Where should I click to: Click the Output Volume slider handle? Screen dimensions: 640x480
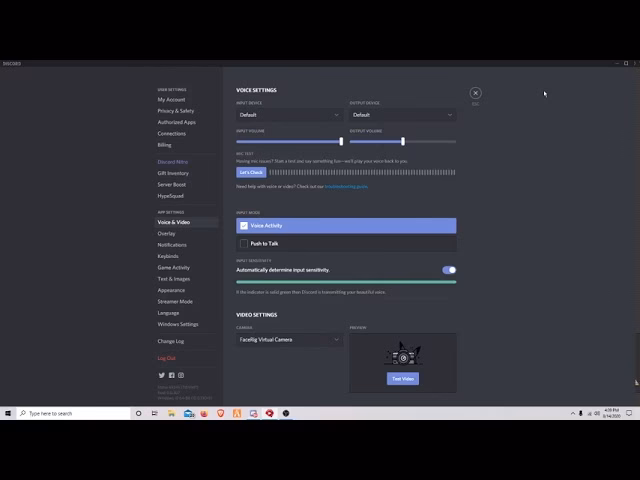tap(403, 142)
